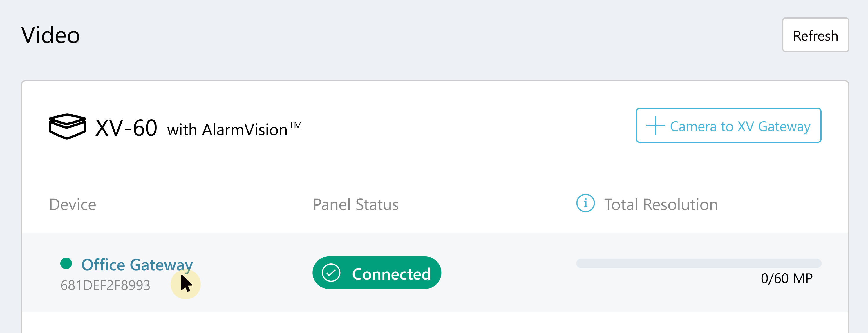Click the XV-60 title text
The image size is (868, 333).
pyautogui.click(x=126, y=128)
